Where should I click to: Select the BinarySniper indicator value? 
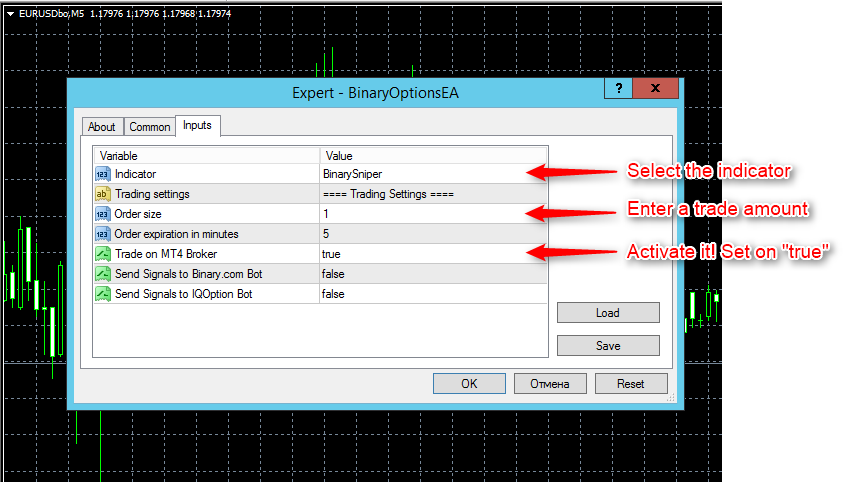click(434, 174)
